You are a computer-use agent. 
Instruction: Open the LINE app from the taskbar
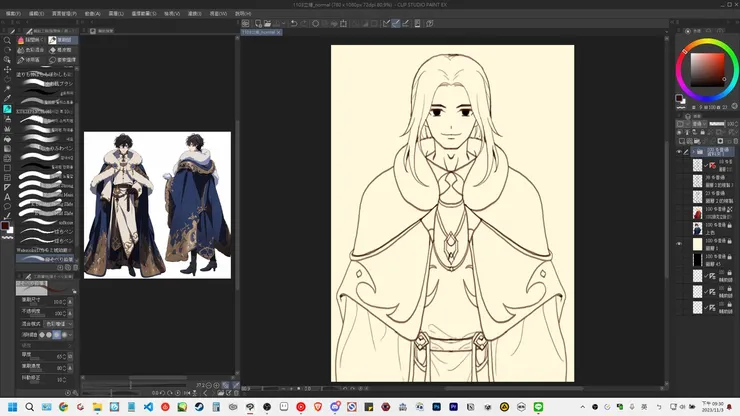[x=538, y=407]
